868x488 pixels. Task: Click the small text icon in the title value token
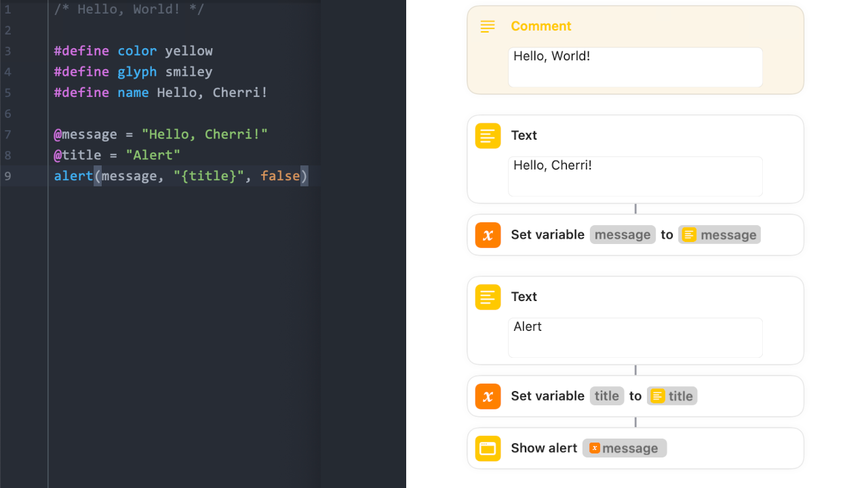[658, 396]
